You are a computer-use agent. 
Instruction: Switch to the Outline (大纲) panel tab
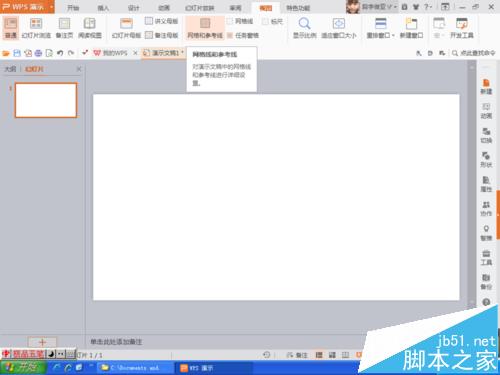[x=10, y=69]
